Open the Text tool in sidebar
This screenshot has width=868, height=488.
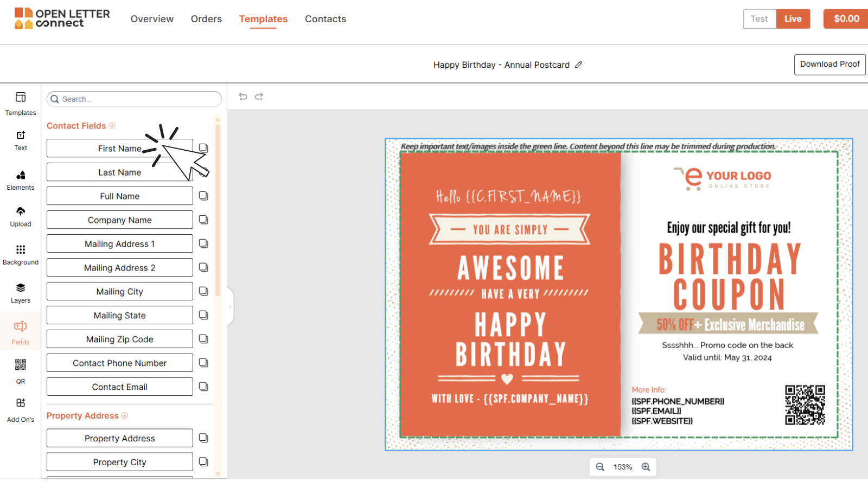(x=21, y=140)
